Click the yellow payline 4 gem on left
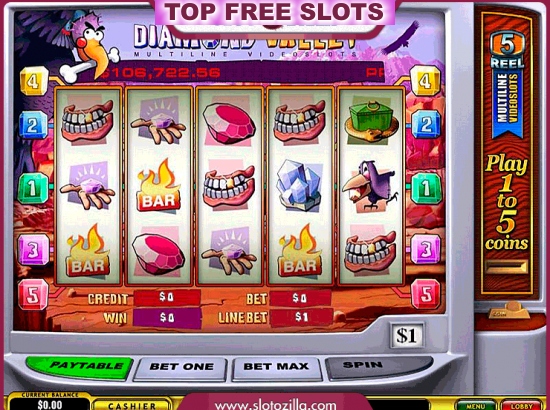Screen dimensions: 550x410 34,81
